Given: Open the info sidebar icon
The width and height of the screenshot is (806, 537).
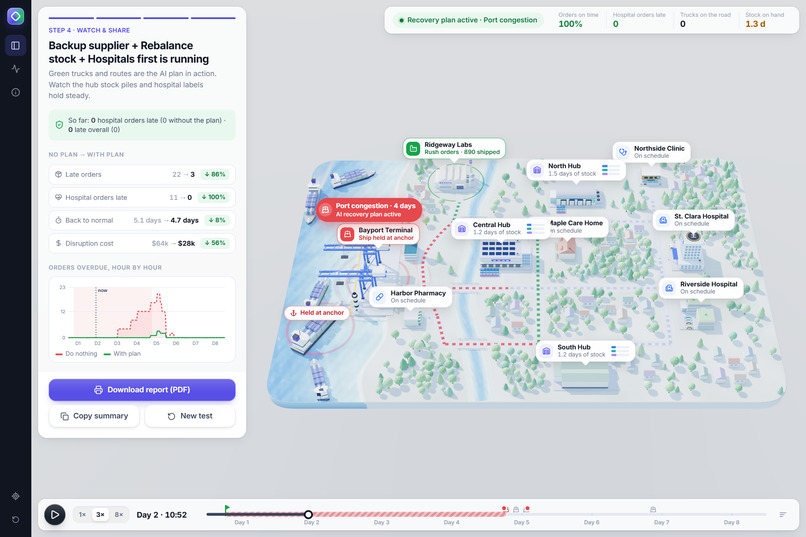Looking at the screenshot, I should pyautogui.click(x=15, y=92).
